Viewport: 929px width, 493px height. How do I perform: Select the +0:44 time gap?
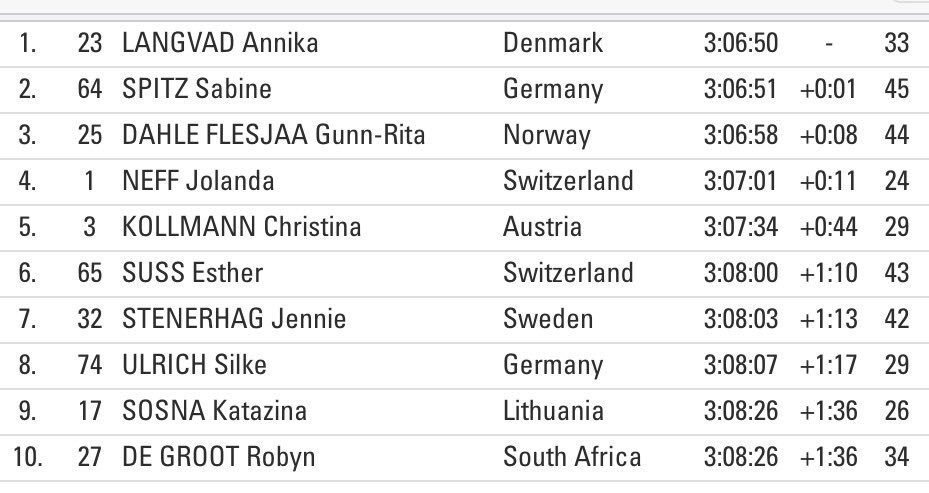pyautogui.click(x=828, y=227)
